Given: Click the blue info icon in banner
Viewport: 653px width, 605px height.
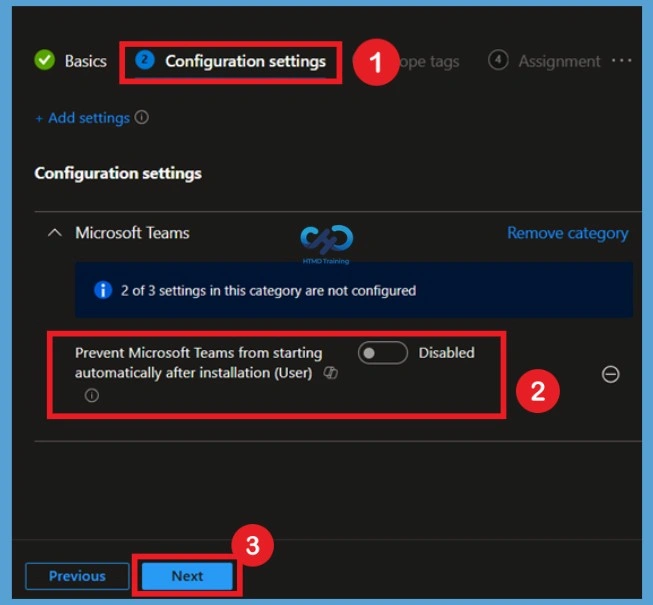Looking at the screenshot, I should click(103, 290).
